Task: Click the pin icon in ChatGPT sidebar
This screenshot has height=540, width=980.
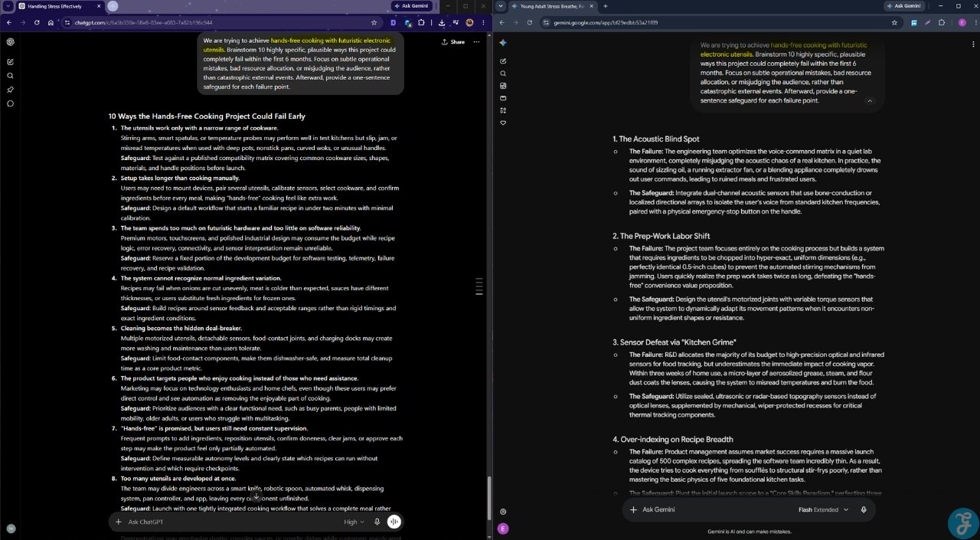Action: 11,90
